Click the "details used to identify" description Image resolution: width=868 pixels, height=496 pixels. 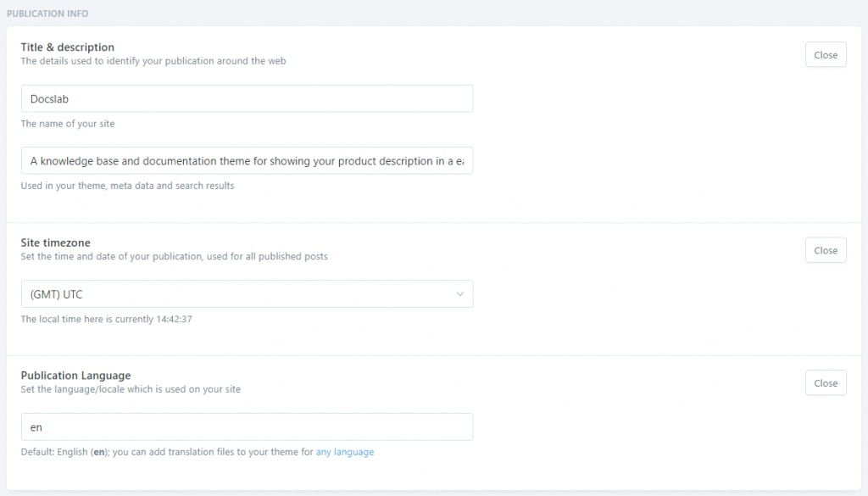153,61
